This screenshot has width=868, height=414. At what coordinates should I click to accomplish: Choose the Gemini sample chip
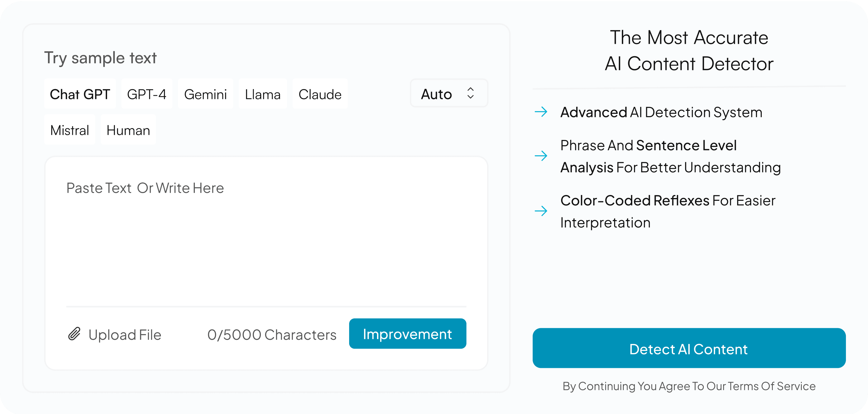click(205, 94)
